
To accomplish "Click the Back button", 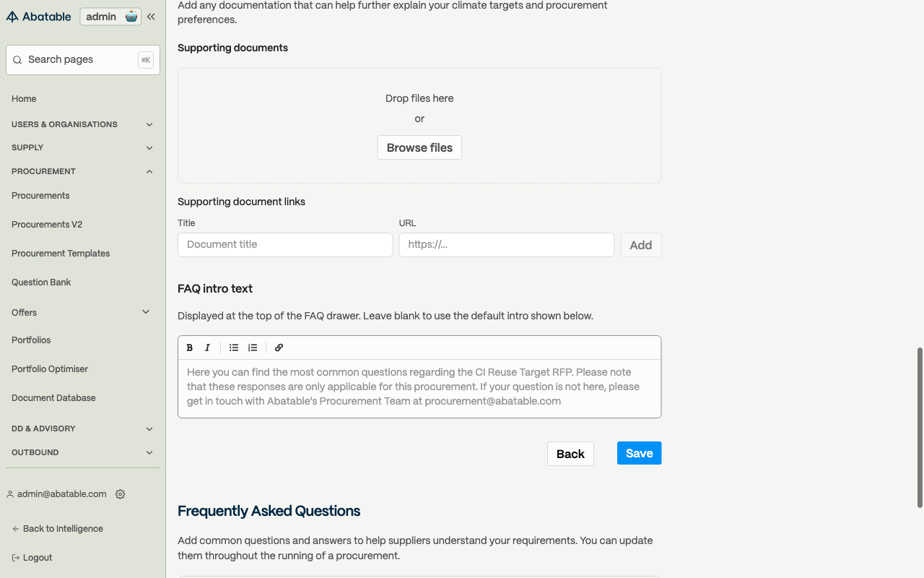I will [570, 454].
